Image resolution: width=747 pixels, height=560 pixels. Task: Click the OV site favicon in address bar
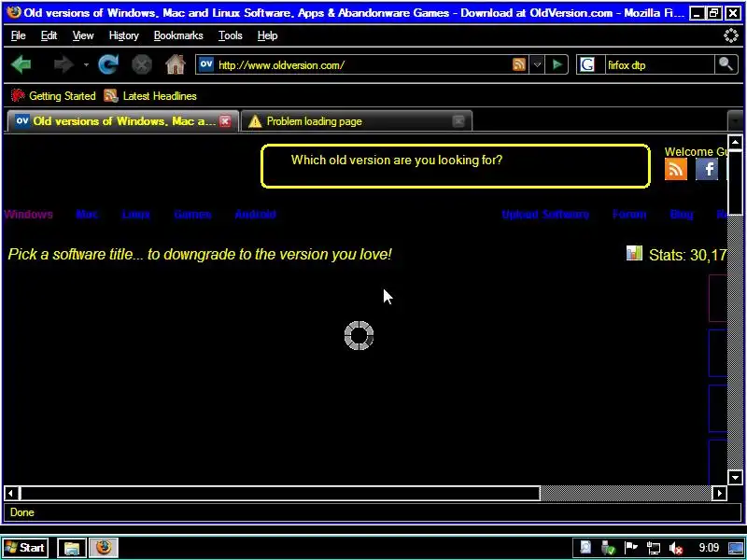coord(205,64)
